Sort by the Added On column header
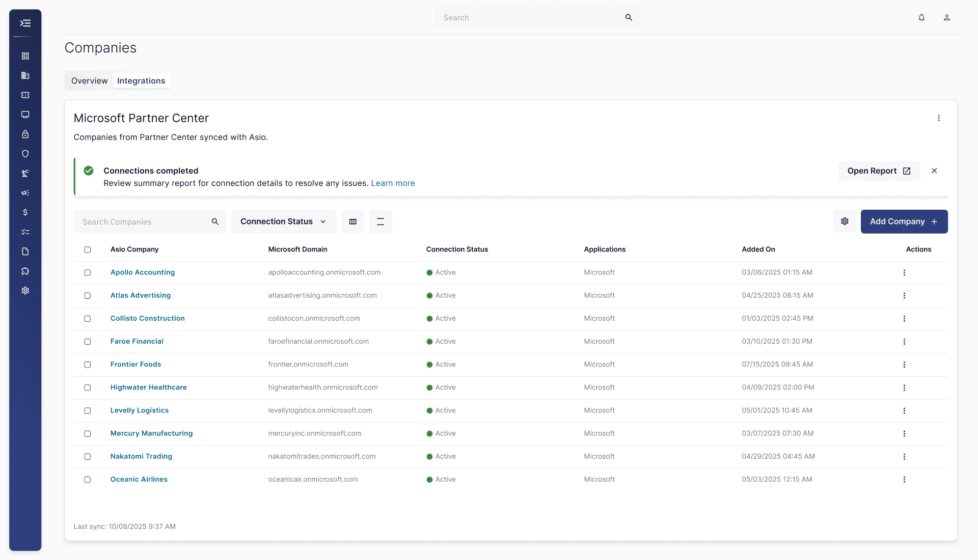This screenshot has height=560, width=978. tap(758, 249)
